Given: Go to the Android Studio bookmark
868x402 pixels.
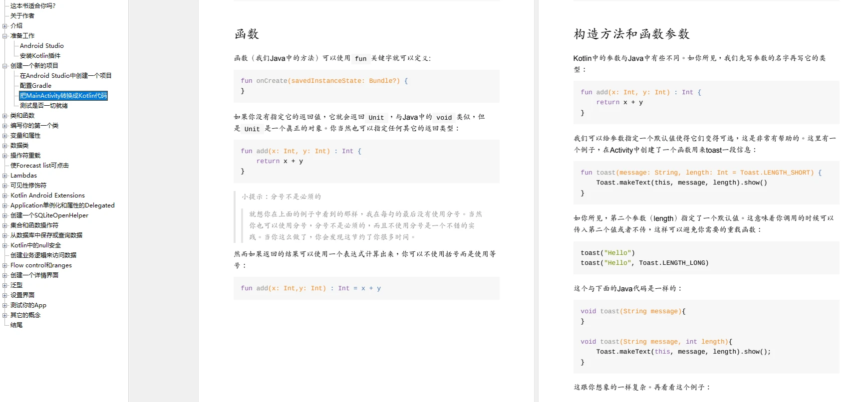Looking at the screenshot, I should pyautogui.click(x=42, y=46).
